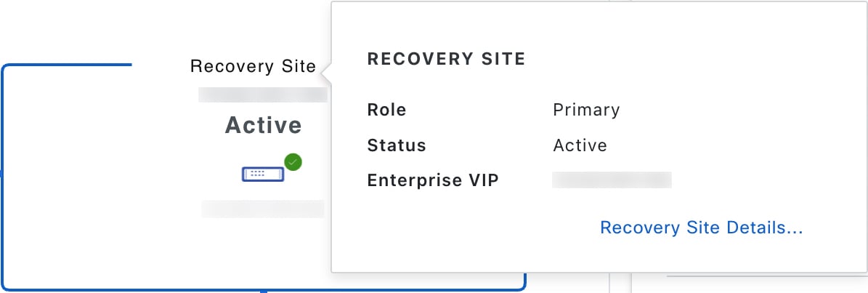Open the Recovery Site Details link
Viewport: 868px width, 293px height.
pyautogui.click(x=701, y=228)
